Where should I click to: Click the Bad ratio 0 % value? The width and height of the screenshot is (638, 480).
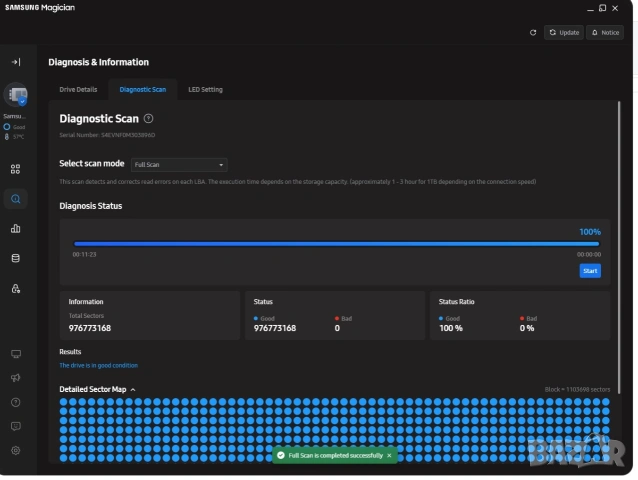527,328
